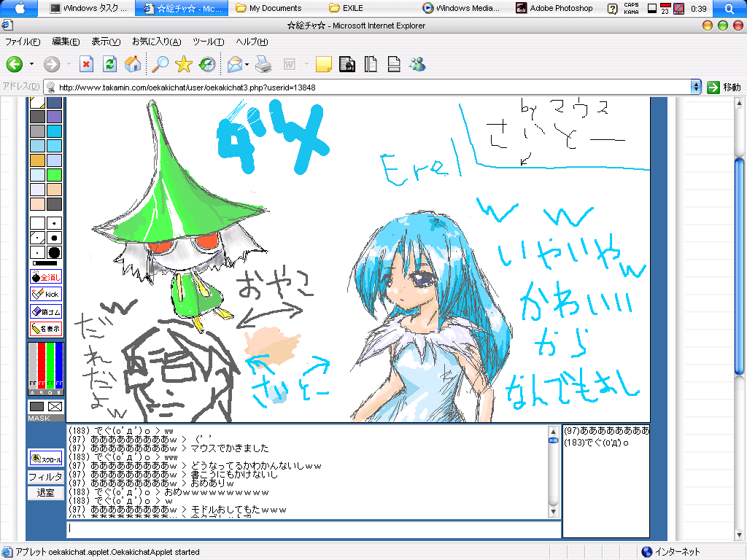Select user "(183)でぐ(o'д')o" in list

(x=596, y=443)
